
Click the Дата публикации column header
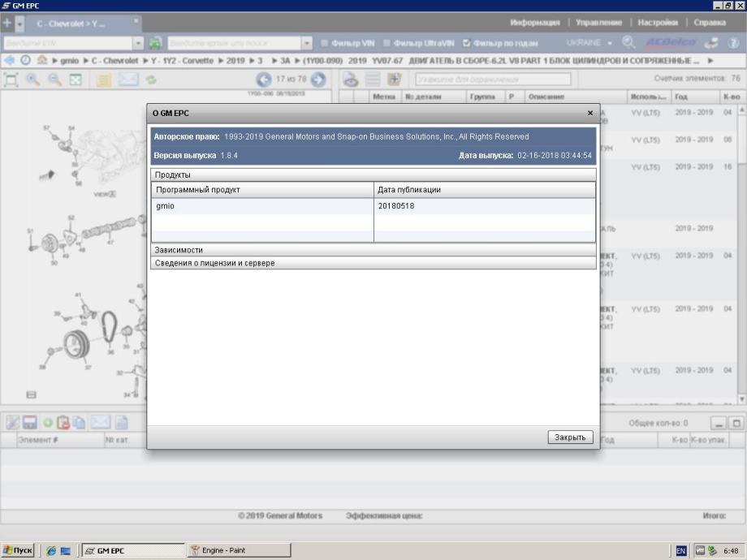485,190
